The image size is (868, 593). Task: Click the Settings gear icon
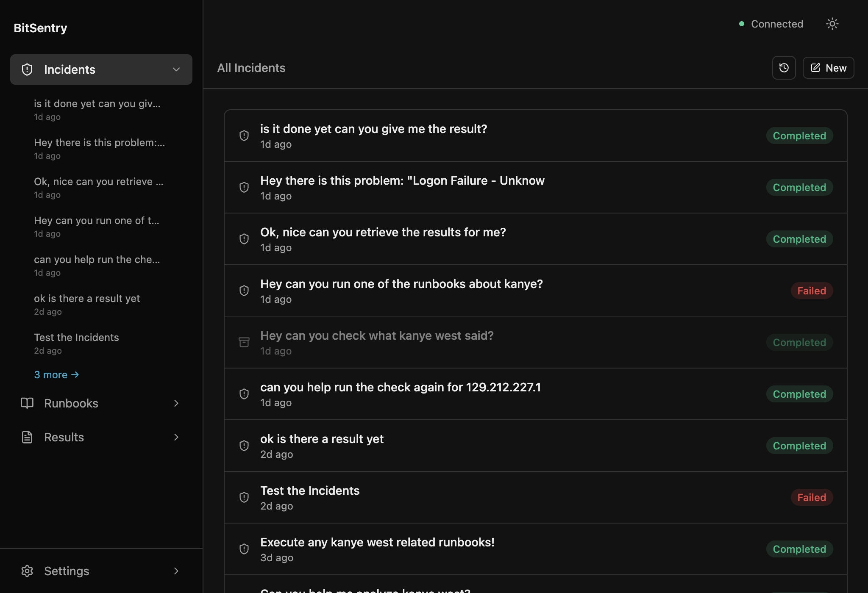pyautogui.click(x=27, y=571)
